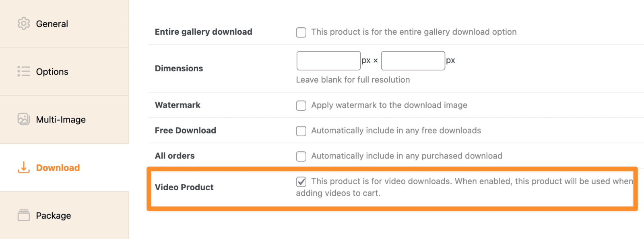Click the Dimensions height input field
This screenshot has width=644, height=239.
(413, 61)
